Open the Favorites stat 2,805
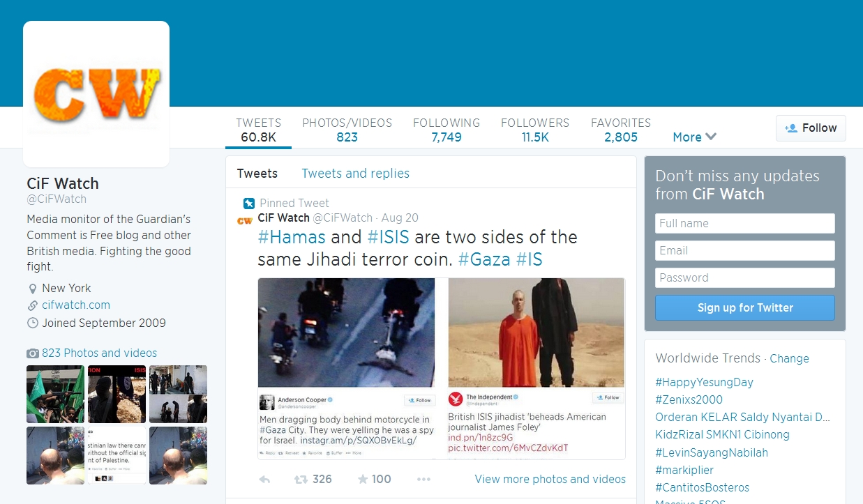 pyautogui.click(x=621, y=130)
